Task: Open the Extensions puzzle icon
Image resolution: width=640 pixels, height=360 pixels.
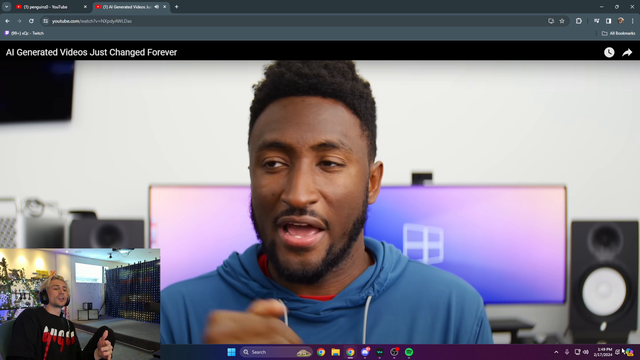Action: click(579, 21)
